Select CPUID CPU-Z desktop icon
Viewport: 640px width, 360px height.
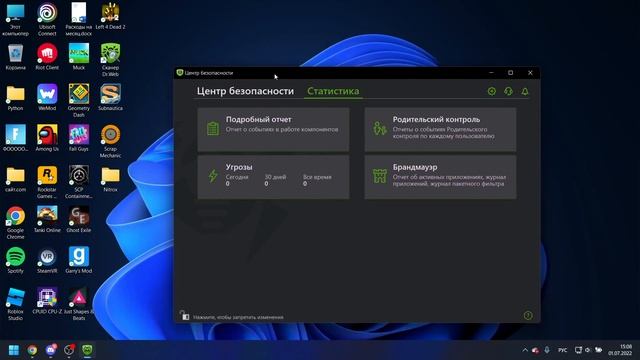pos(47,301)
